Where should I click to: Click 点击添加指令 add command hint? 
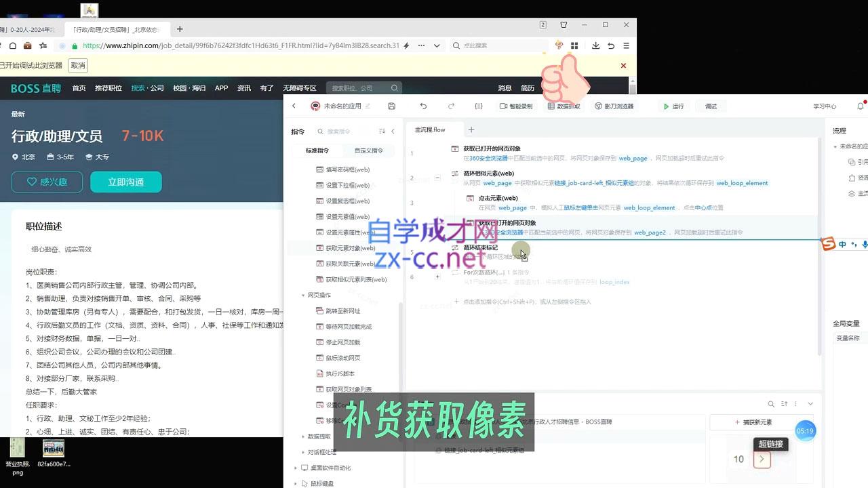pos(523,302)
